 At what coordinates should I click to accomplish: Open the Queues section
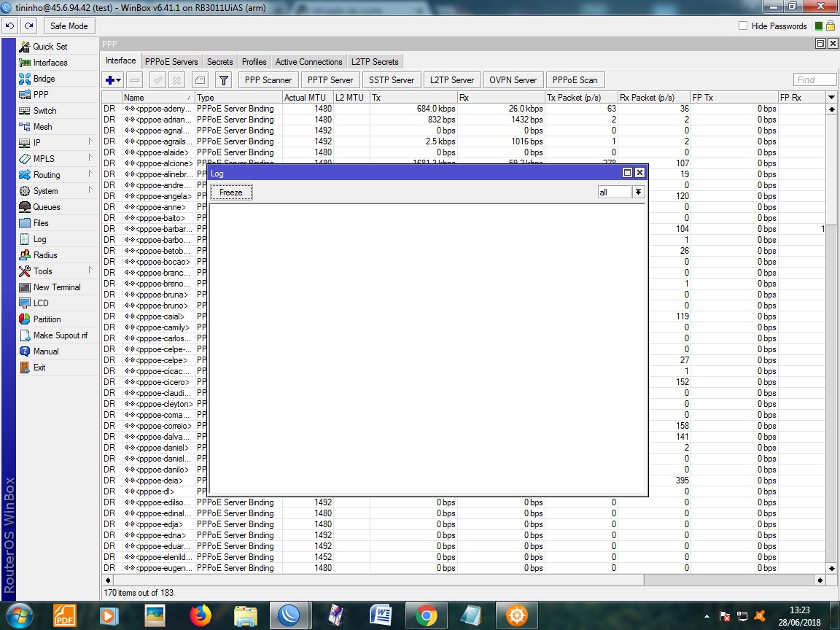46,207
